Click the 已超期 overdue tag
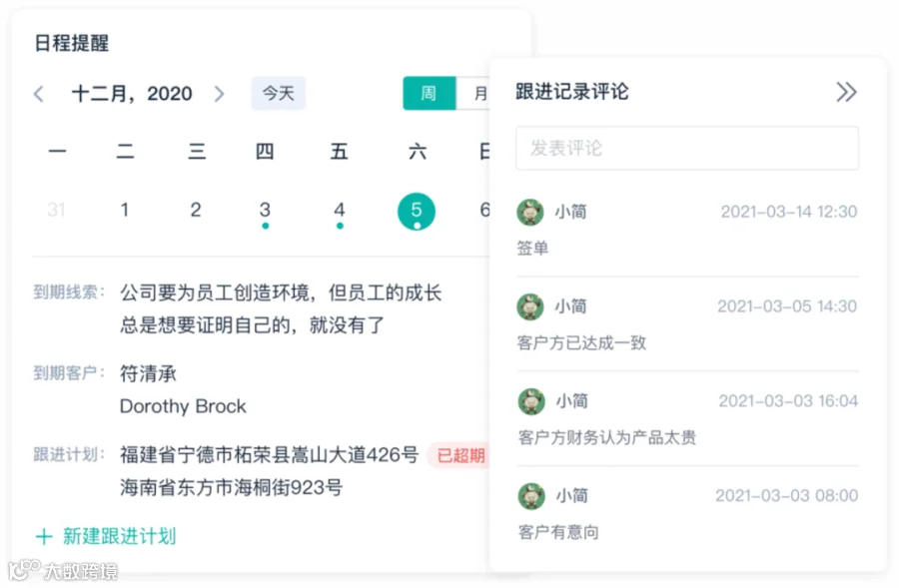The image size is (899, 588). pos(460,455)
